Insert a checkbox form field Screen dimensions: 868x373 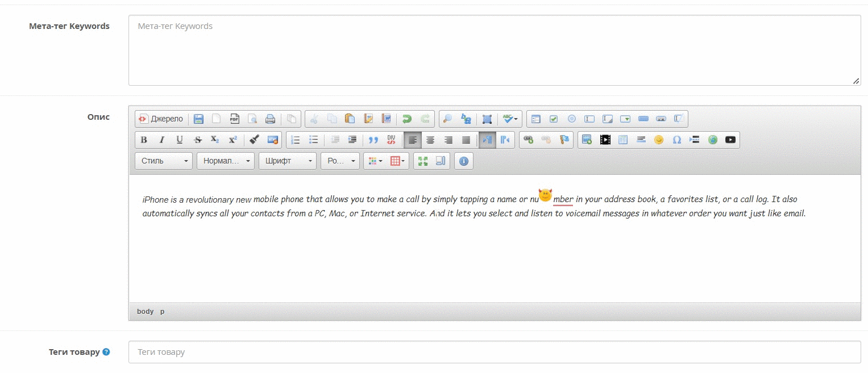tap(554, 119)
